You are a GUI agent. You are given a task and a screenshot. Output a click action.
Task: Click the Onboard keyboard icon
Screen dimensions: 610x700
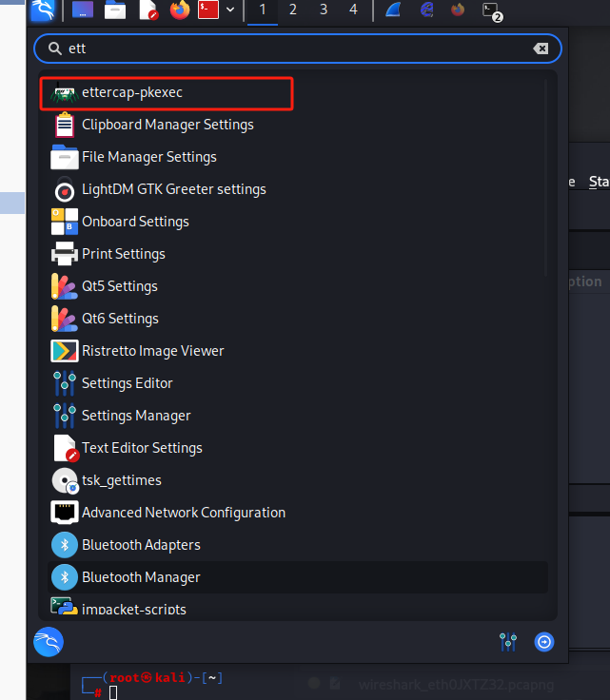pos(65,222)
